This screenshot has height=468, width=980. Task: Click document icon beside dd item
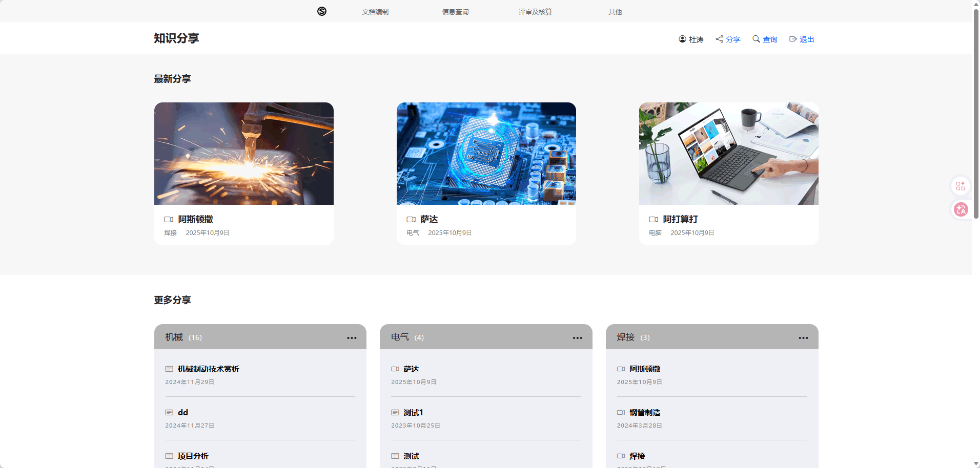[169, 412]
